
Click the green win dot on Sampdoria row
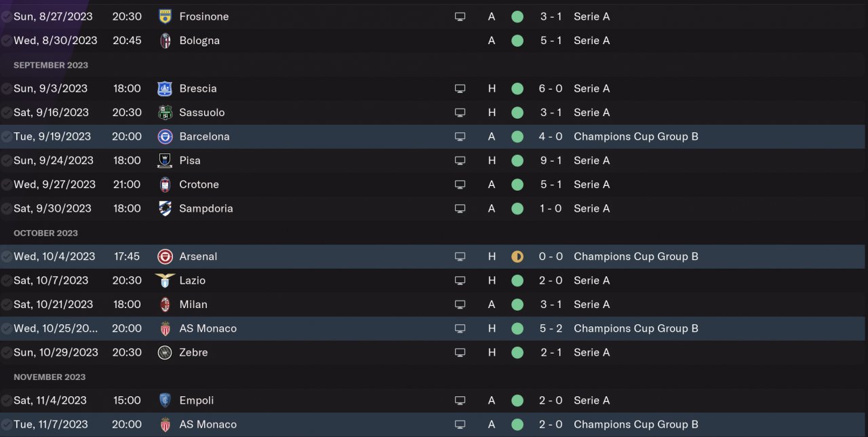517,208
